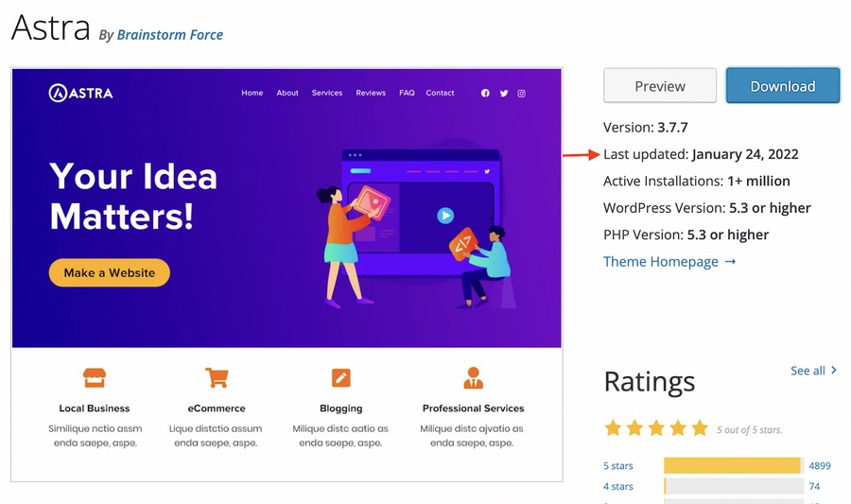The width and height of the screenshot is (851, 504).
Task: Open the 4 stars ratings link
Action: click(x=618, y=486)
